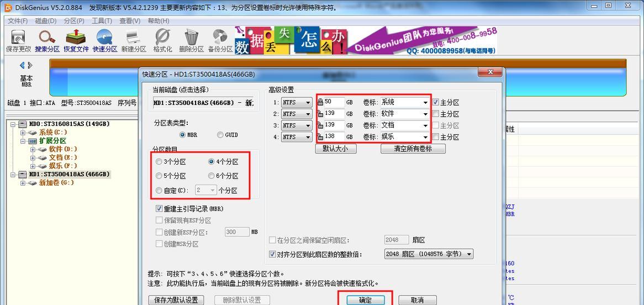Open file system dropdown for partition 3

click(297, 125)
